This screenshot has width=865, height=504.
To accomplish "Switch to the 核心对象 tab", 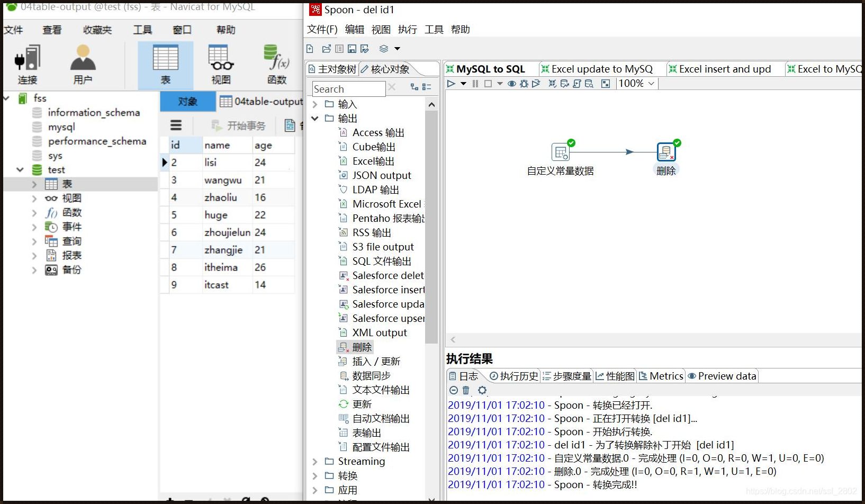I will point(386,69).
